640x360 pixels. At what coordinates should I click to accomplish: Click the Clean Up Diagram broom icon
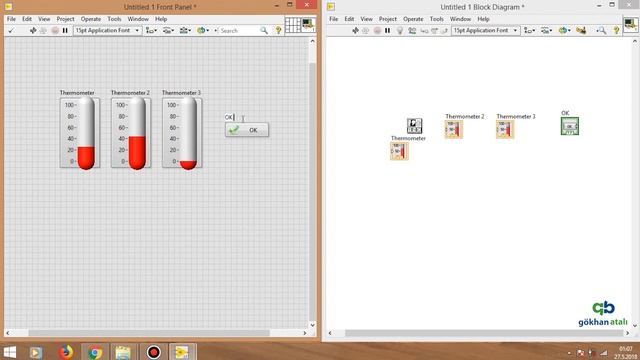coord(581,31)
